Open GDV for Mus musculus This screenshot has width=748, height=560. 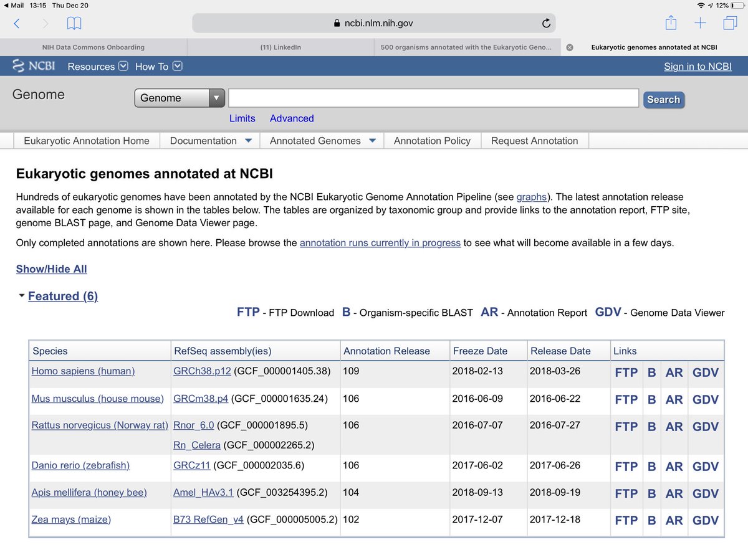pos(706,400)
